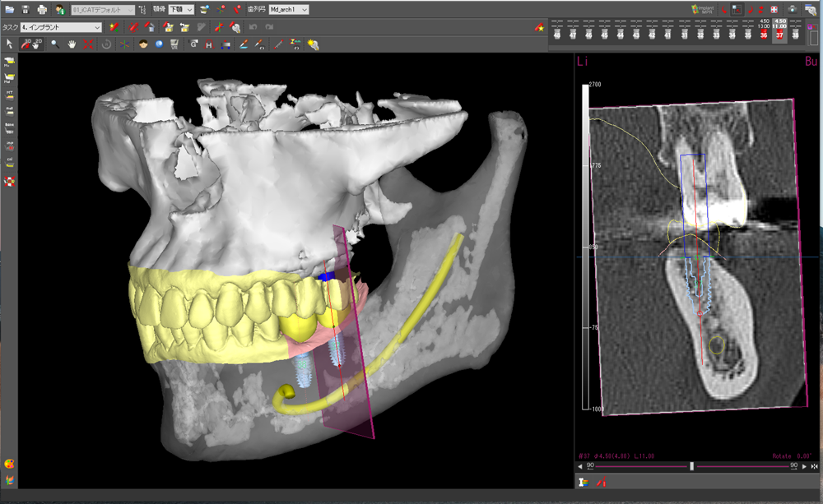Open the 顎骨 dropdown showing 下顎
This screenshot has width=823, height=504.
[181, 9]
